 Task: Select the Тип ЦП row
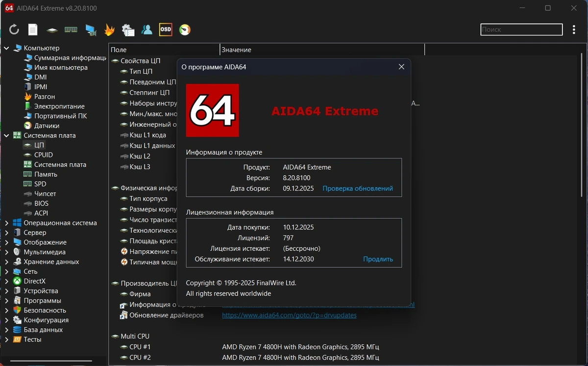[x=141, y=71]
